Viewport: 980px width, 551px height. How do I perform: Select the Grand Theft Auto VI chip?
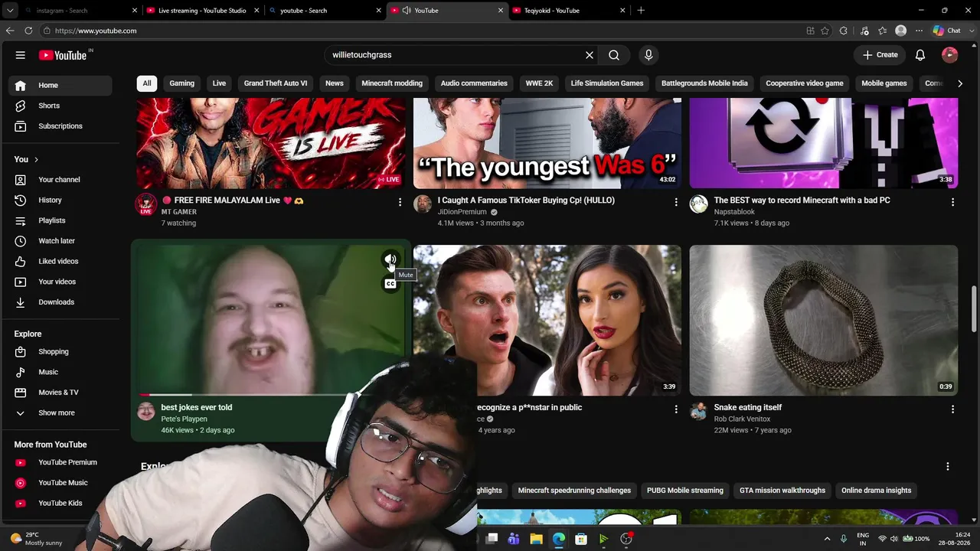[276, 83]
